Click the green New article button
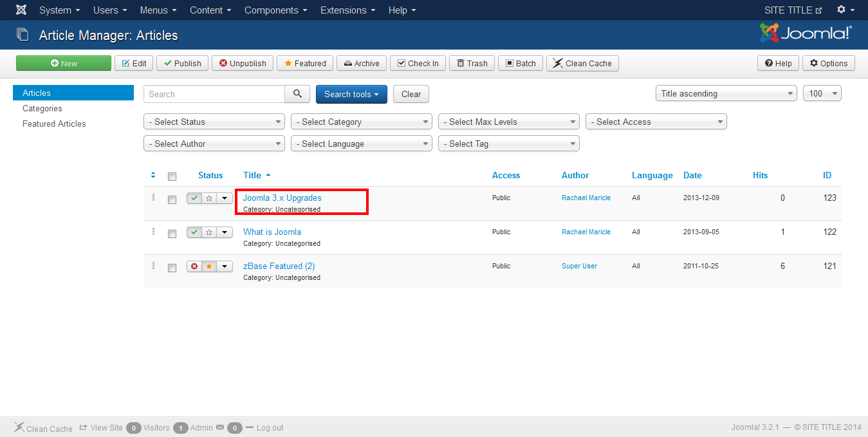The height and width of the screenshot is (437, 868). point(64,63)
